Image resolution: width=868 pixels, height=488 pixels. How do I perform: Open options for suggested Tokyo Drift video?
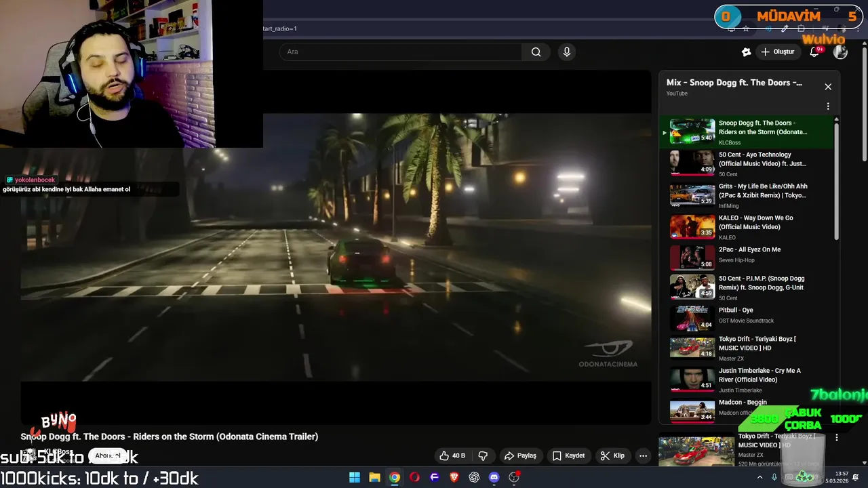[837, 438]
